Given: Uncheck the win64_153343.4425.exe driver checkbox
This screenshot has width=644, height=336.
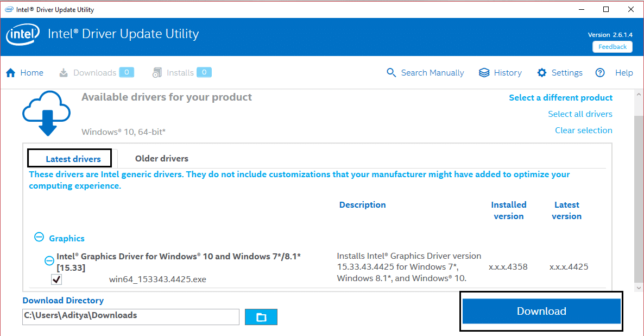Looking at the screenshot, I should (x=56, y=279).
